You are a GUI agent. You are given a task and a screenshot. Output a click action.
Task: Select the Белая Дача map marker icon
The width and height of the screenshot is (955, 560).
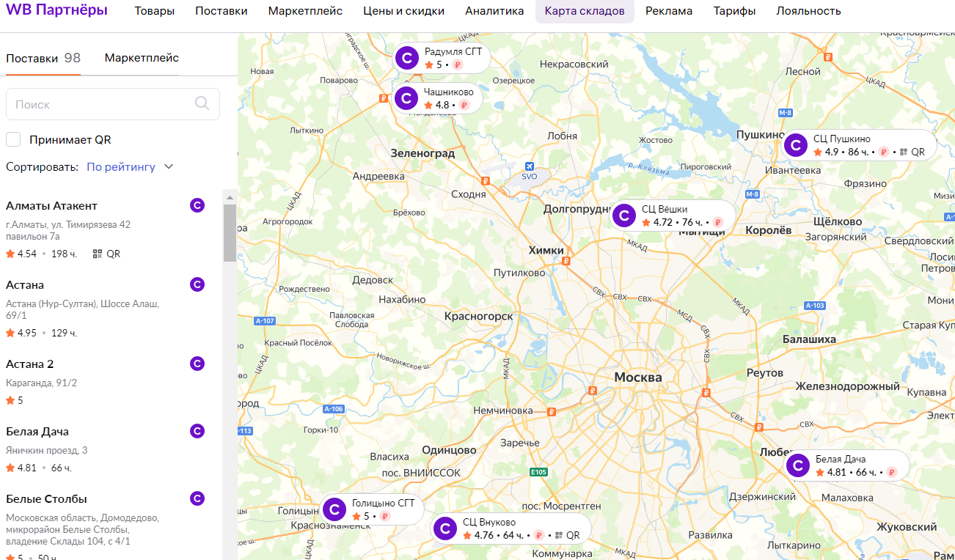[x=798, y=465]
